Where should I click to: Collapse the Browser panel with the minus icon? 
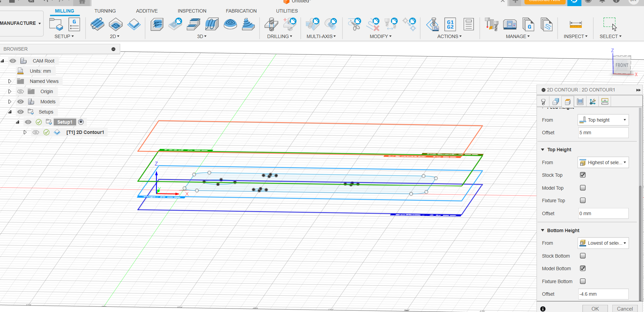[113, 49]
